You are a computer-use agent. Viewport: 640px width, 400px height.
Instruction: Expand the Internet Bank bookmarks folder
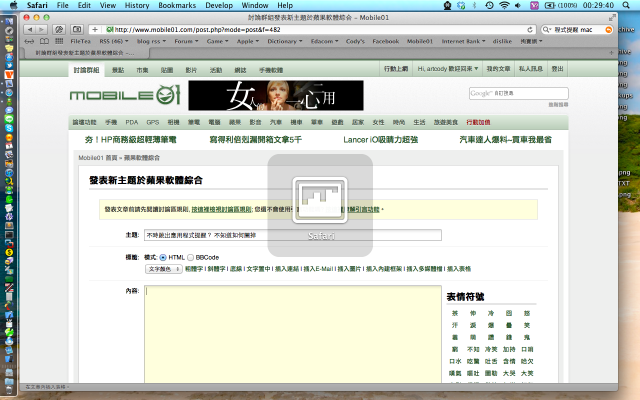(x=463, y=41)
